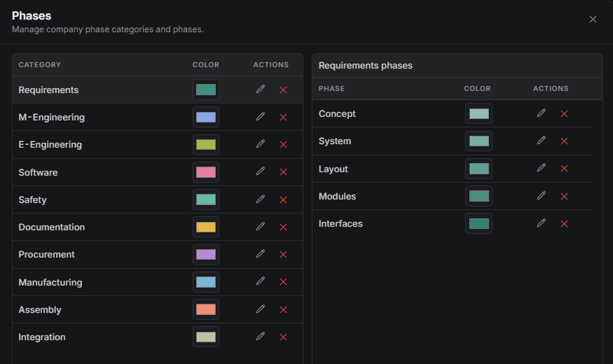Screen dimensions: 613x364
Task: Select the Integration category name
Action: click(x=42, y=337)
